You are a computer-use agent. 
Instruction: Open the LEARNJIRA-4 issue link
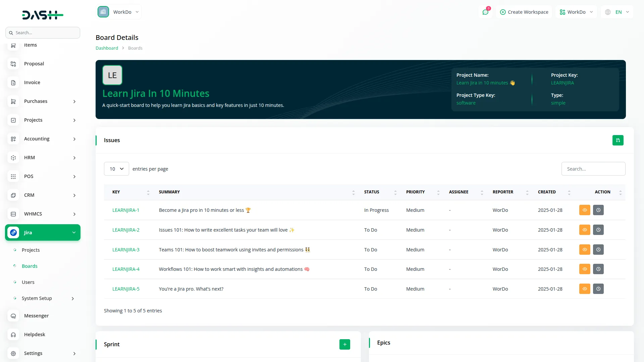(x=125, y=269)
